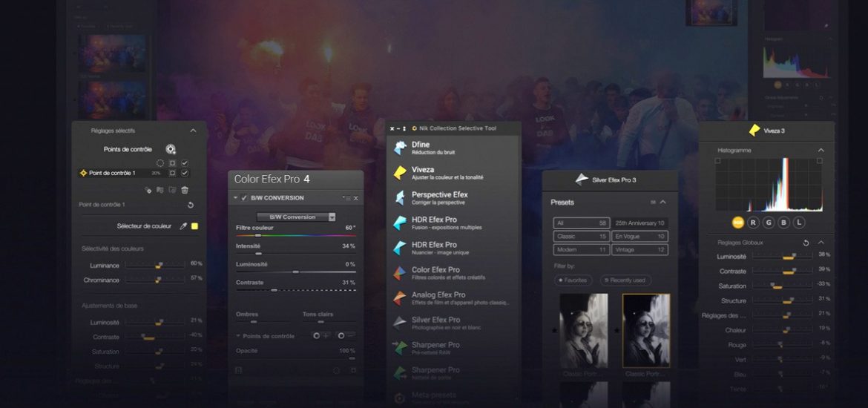Collapse the Histogramme section

pos(821,150)
